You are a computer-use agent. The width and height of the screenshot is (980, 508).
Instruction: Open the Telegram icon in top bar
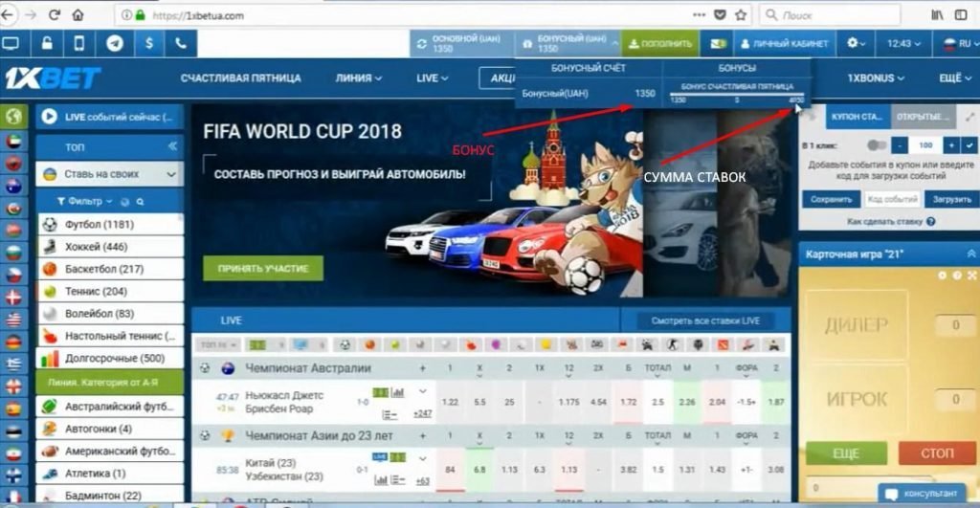(115, 43)
